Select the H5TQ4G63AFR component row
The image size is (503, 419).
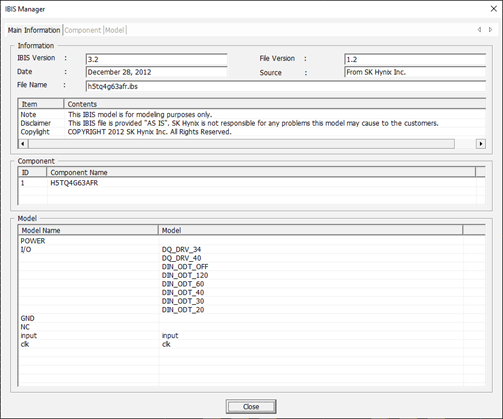247,183
